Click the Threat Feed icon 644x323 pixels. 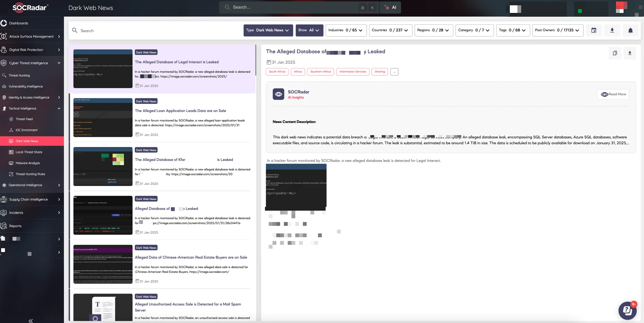point(11,119)
